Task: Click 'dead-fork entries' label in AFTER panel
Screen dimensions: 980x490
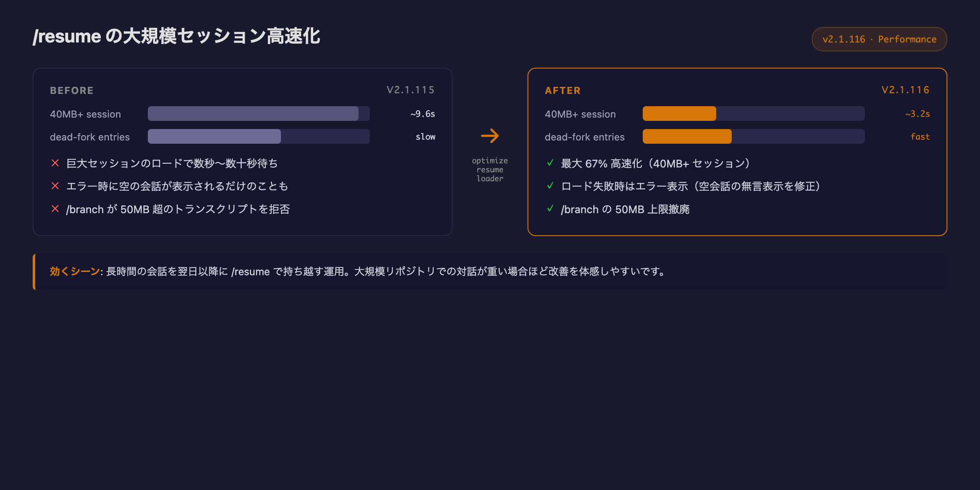Action: (585, 137)
